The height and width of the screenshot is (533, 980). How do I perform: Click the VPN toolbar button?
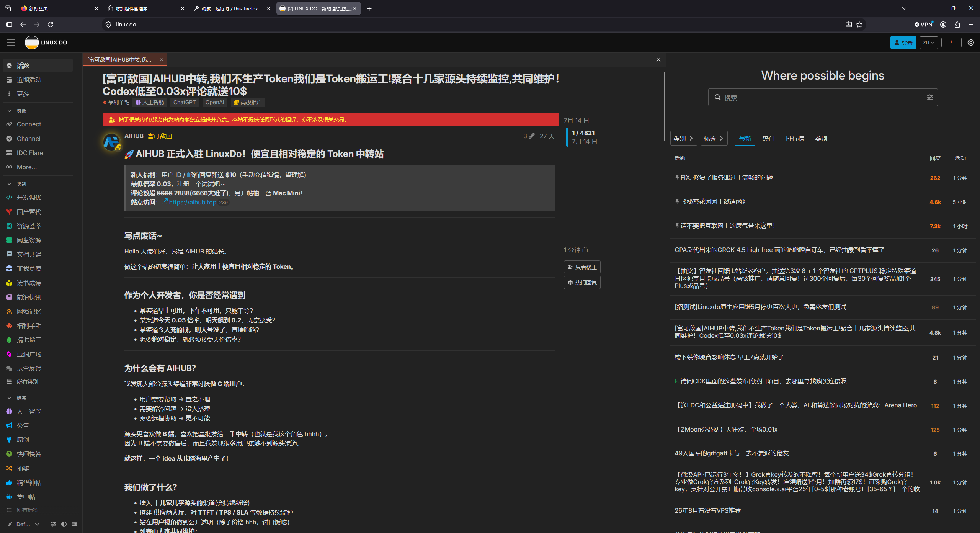pos(924,25)
